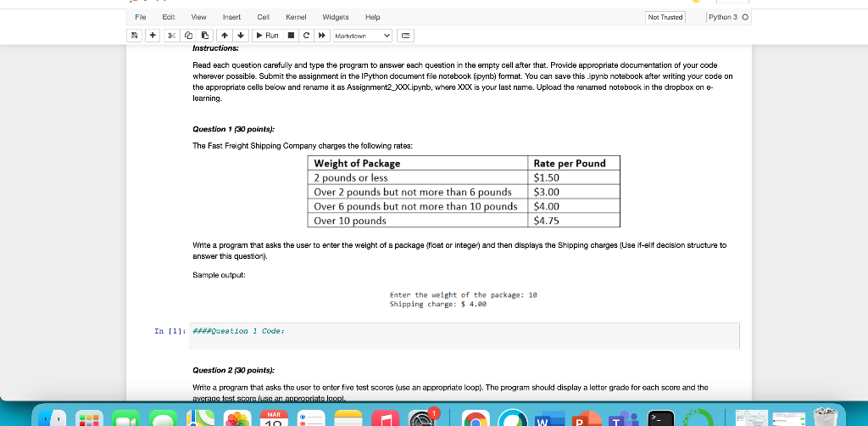Viewport: 868px width, 426px height.
Task: Paste cells below icon
Action: pos(205,36)
